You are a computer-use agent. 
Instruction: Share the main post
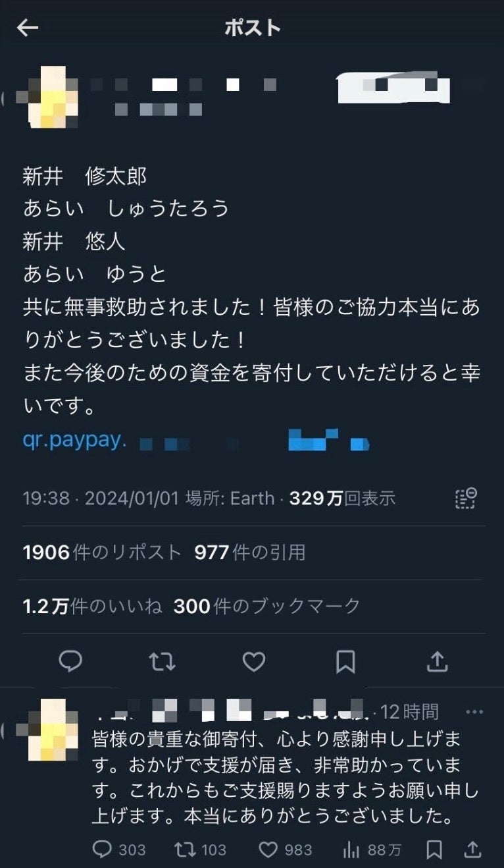438,661
